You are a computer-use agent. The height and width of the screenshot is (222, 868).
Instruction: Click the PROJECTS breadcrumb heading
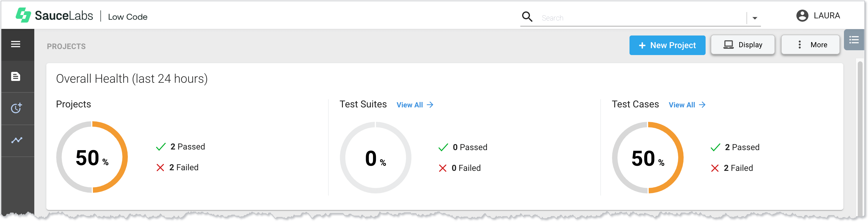tap(66, 47)
